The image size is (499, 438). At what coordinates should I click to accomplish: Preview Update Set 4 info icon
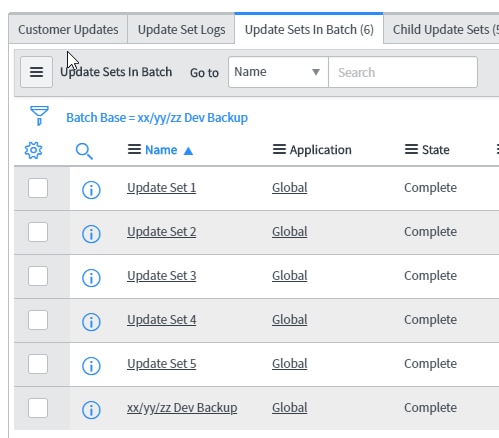[x=91, y=322]
